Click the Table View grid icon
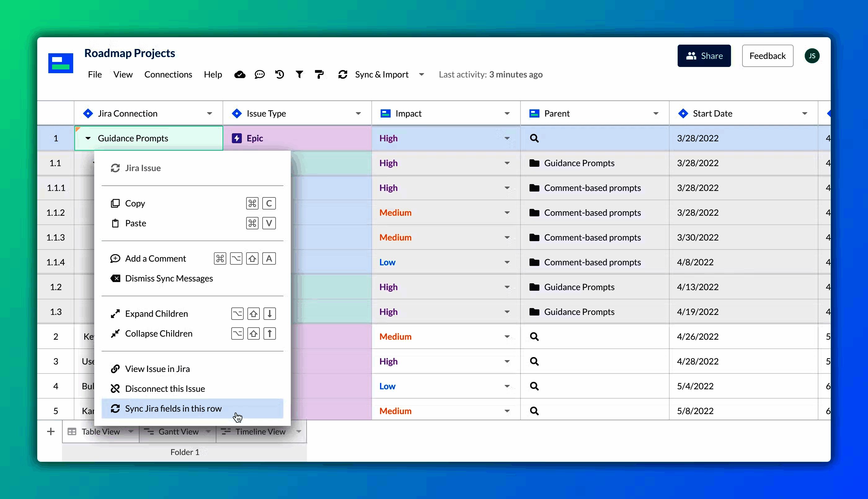Image resolution: width=868 pixels, height=499 pixels. click(x=72, y=431)
